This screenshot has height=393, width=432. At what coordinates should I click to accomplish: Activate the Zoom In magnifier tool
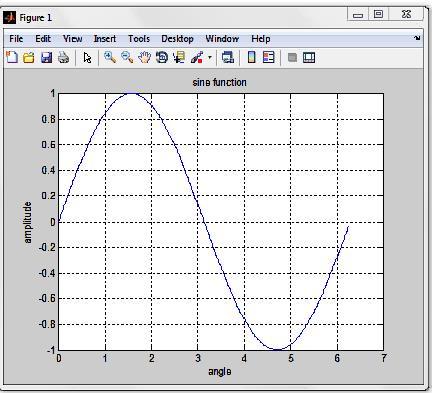[x=110, y=57]
